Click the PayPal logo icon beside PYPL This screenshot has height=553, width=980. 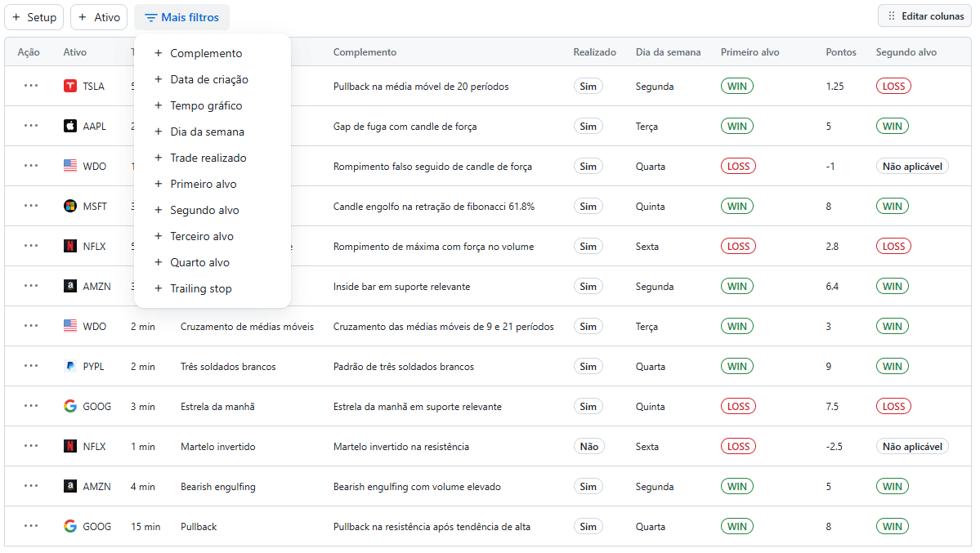pos(70,366)
